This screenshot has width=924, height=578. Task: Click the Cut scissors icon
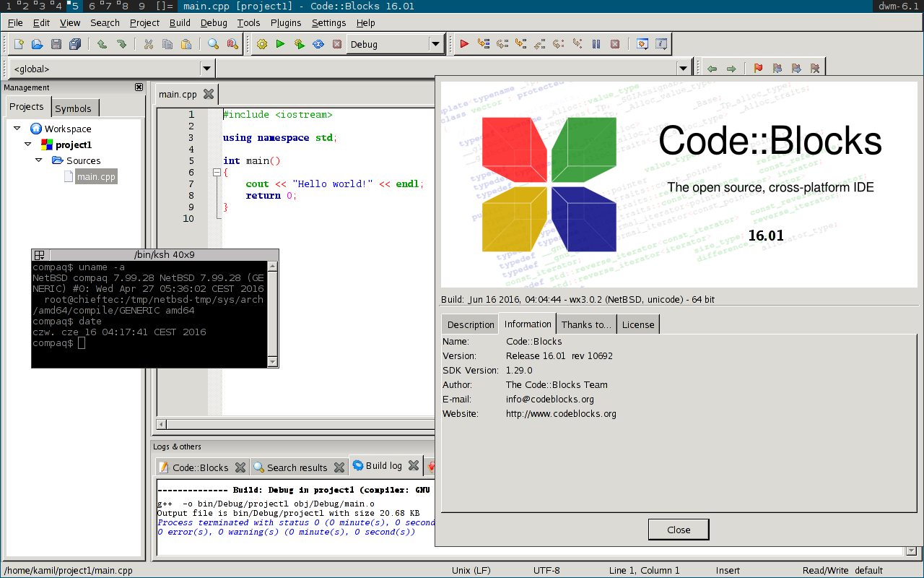click(149, 44)
